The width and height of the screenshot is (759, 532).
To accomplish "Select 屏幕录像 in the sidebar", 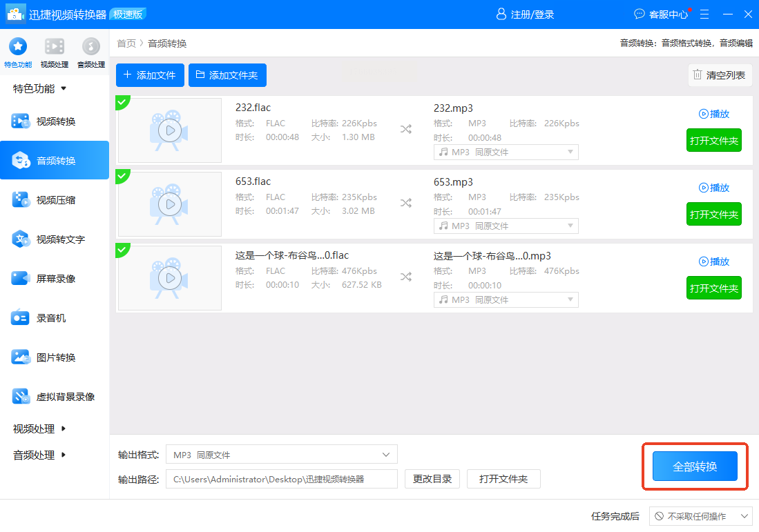I will pos(55,279).
